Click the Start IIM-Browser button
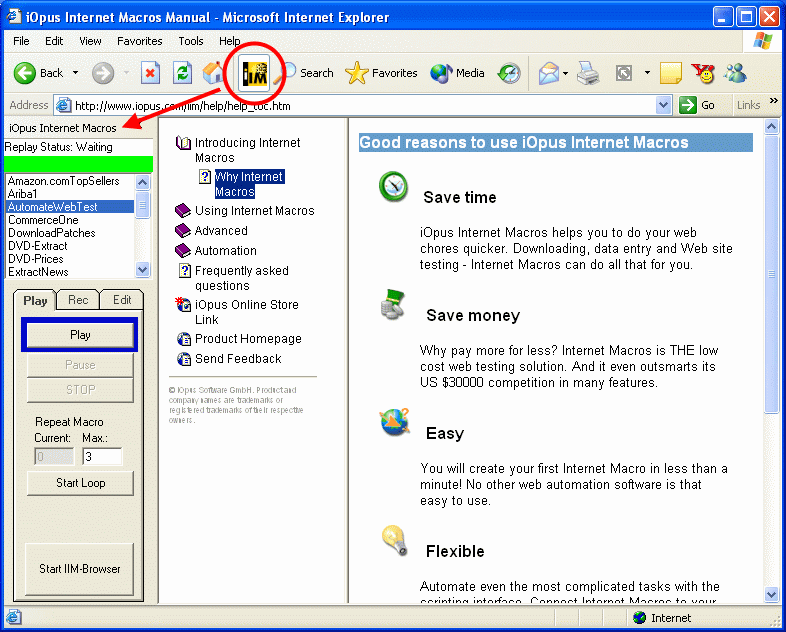786x632 pixels. (80, 569)
